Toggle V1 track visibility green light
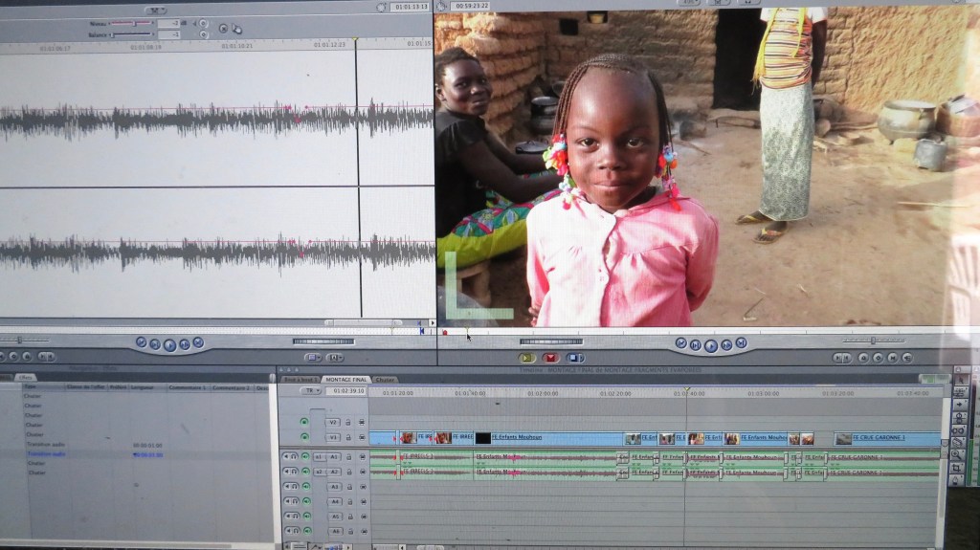Image resolution: width=980 pixels, height=550 pixels. 304,437
